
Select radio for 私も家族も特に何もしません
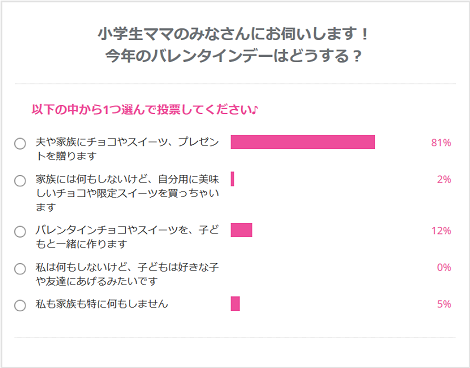(20, 305)
